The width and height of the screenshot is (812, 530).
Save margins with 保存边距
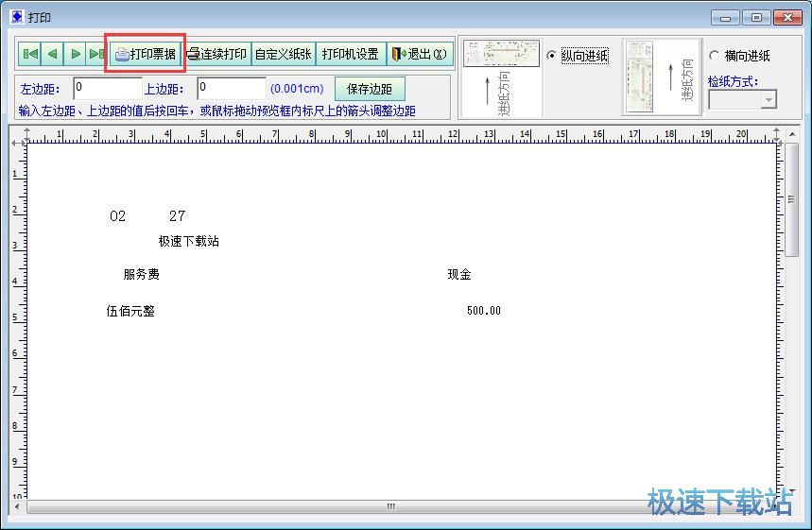[x=370, y=89]
